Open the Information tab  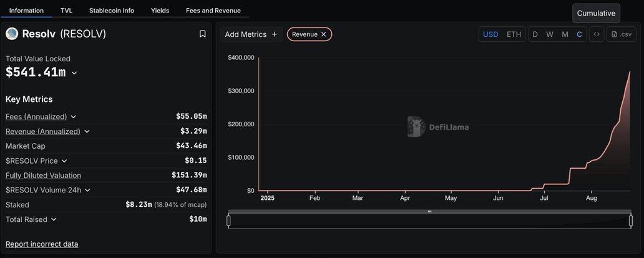[26, 11]
